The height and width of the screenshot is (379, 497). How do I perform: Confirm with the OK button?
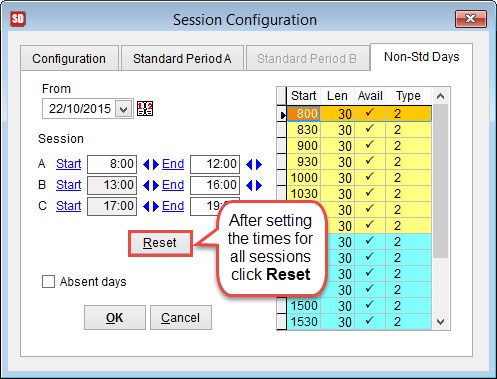coord(115,318)
